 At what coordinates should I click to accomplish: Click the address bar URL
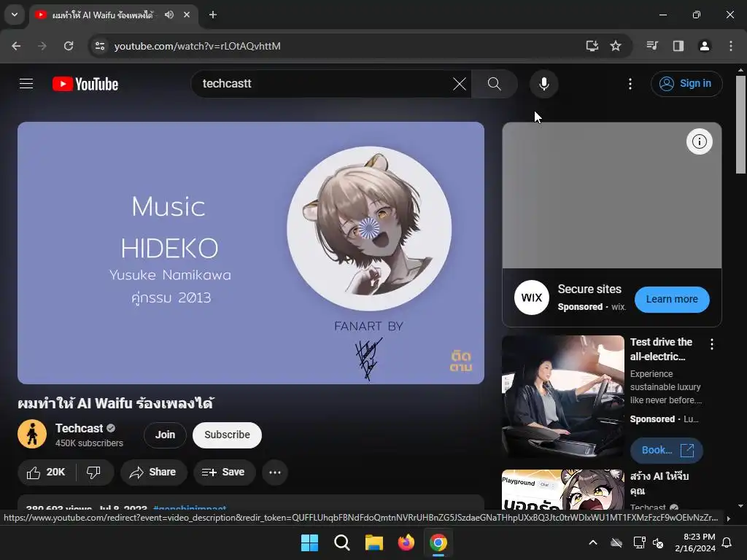click(x=197, y=46)
